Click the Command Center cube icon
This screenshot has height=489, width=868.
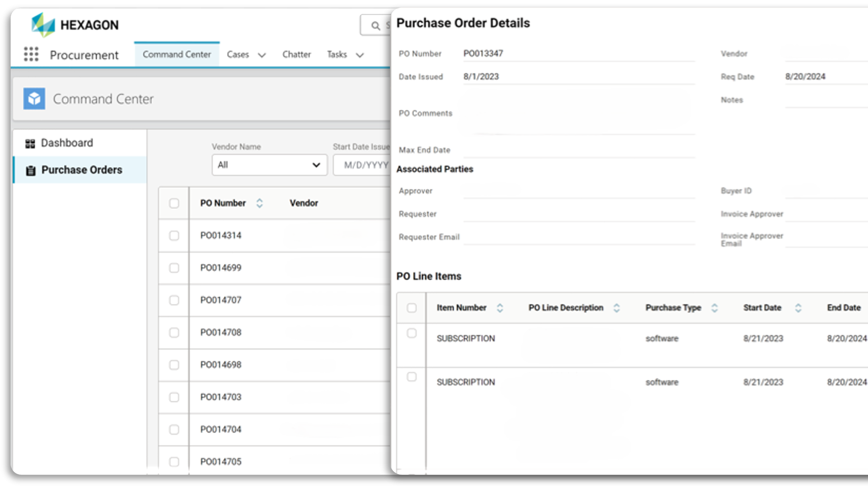pyautogui.click(x=34, y=99)
